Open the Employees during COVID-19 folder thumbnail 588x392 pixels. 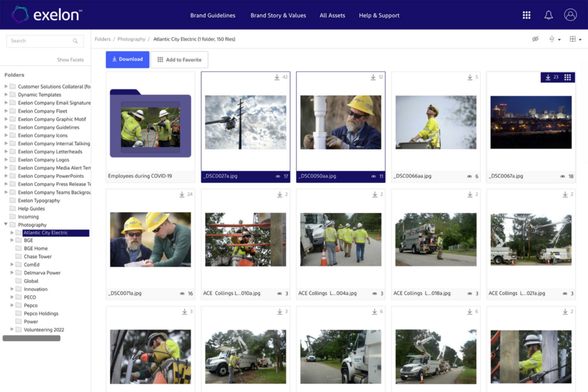151,124
